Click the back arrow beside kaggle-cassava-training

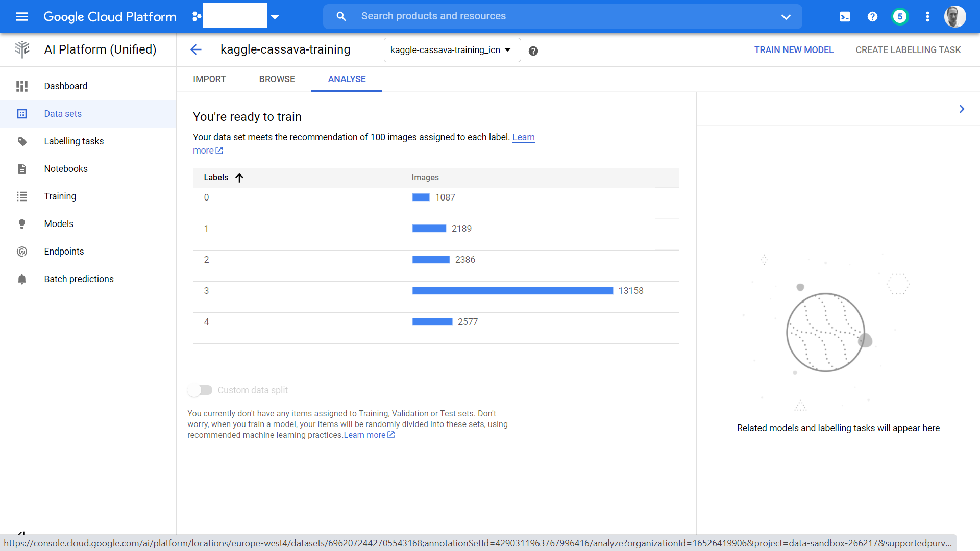point(196,49)
